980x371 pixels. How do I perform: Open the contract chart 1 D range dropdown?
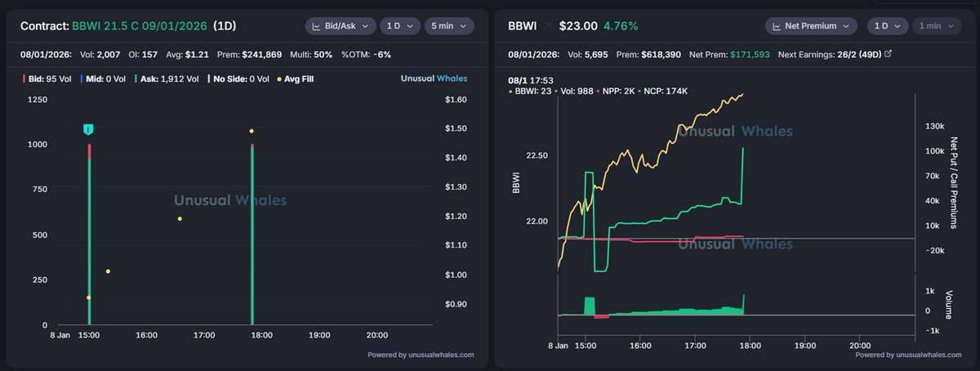(400, 26)
